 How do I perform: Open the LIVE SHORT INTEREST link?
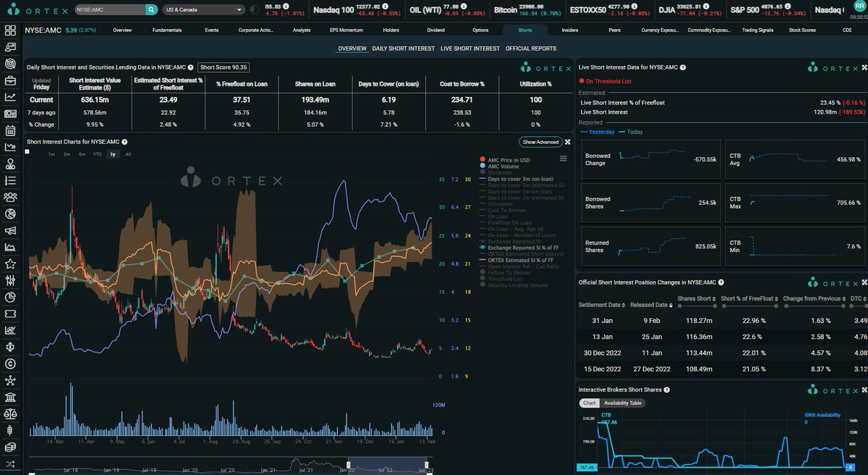(470, 49)
